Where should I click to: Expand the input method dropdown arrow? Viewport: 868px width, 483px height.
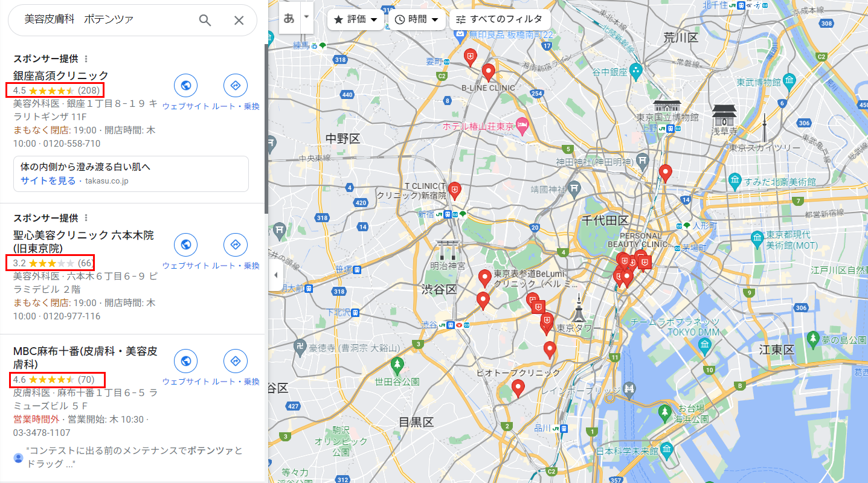pos(307,18)
